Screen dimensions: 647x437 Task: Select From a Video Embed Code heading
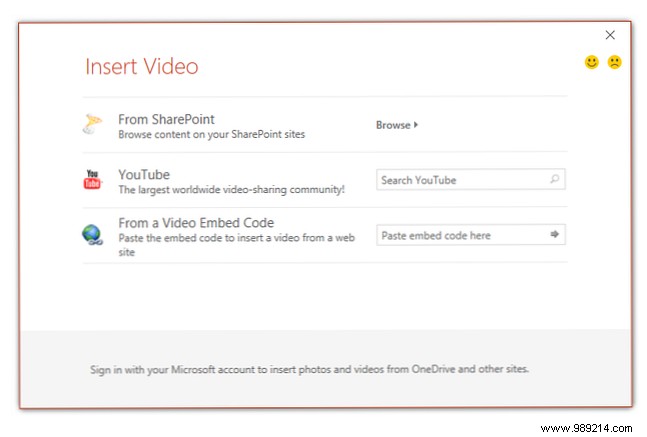click(x=196, y=223)
